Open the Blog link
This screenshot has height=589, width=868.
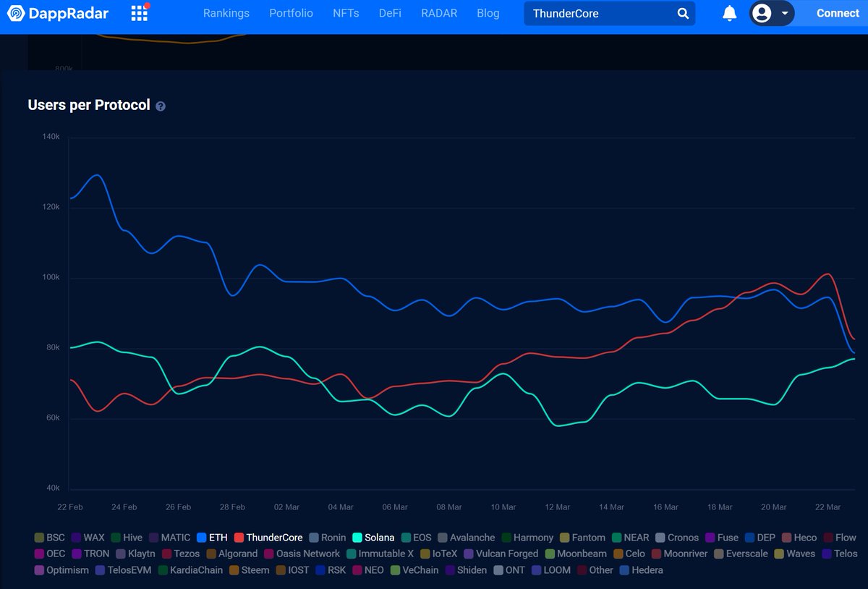pyautogui.click(x=488, y=13)
